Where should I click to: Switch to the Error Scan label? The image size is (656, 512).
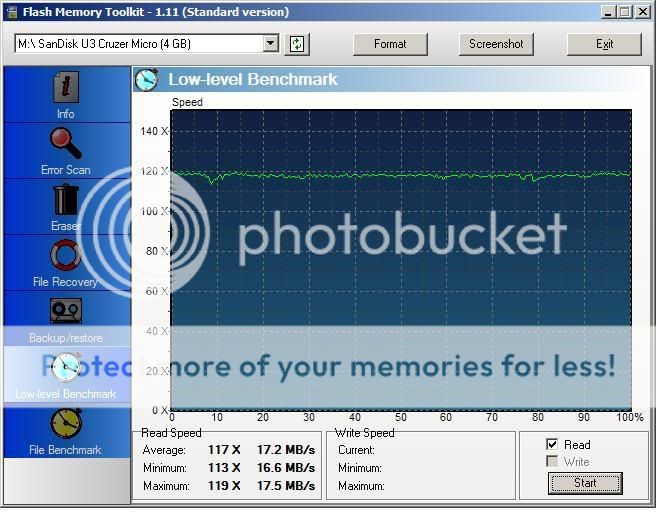[x=66, y=170]
